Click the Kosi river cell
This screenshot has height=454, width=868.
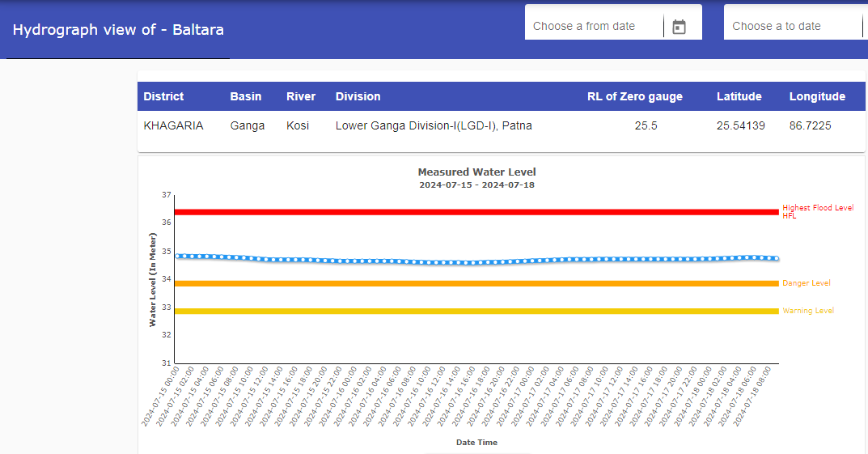(x=297, y=125)
